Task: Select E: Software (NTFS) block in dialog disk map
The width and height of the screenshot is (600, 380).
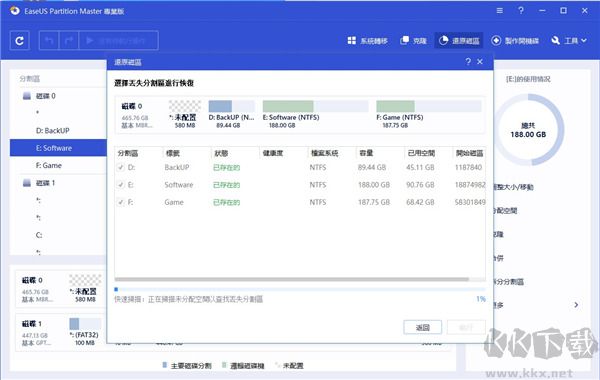Action: (x=315, y=114)
